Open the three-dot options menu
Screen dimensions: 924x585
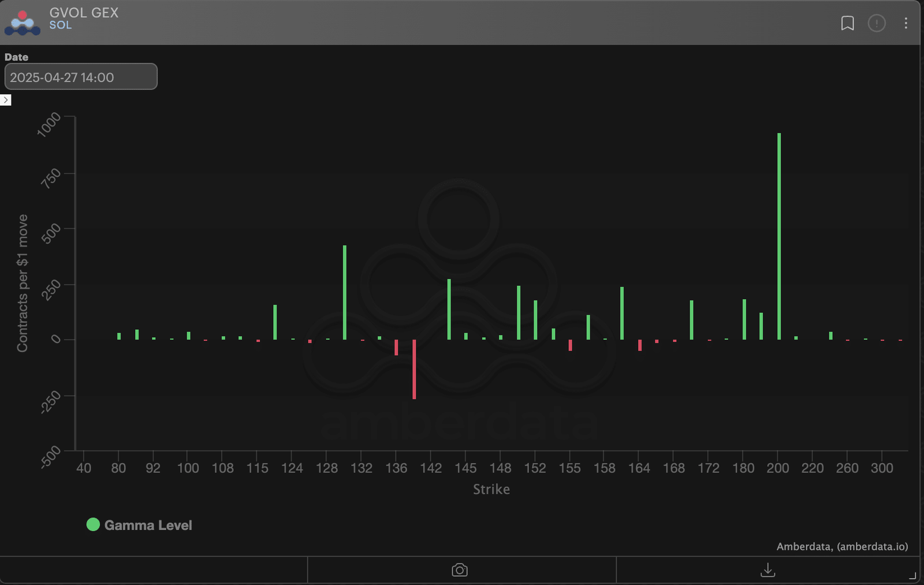pos(906,23)
